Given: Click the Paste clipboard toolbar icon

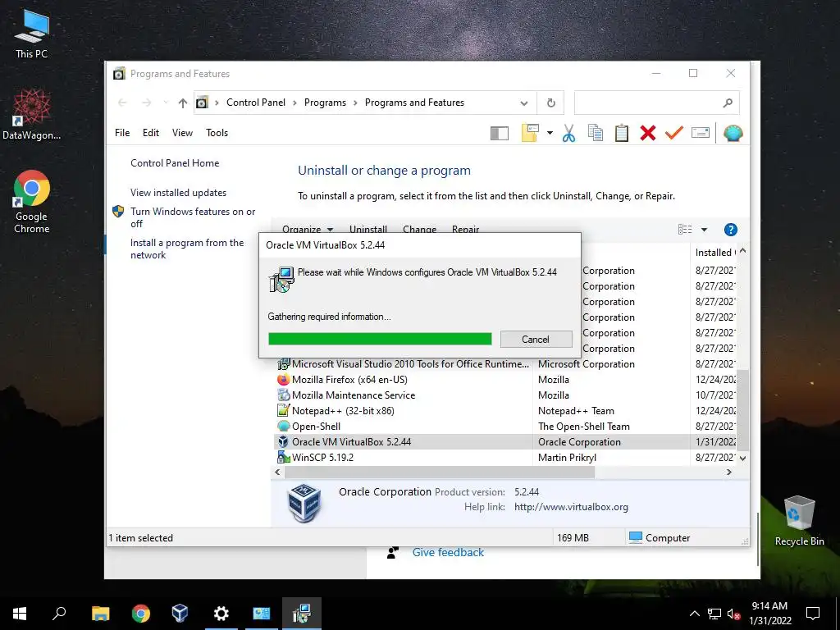Looking at the screenshot, I should pyautogui.click(x=622, y=133).
